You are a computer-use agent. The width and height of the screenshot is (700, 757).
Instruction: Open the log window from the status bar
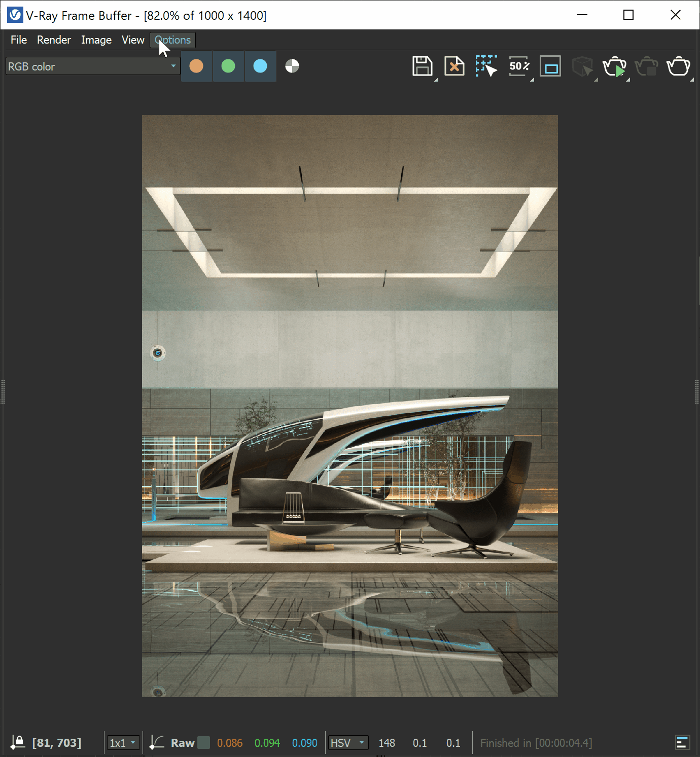pyautogui.click(x=682, y=743)
